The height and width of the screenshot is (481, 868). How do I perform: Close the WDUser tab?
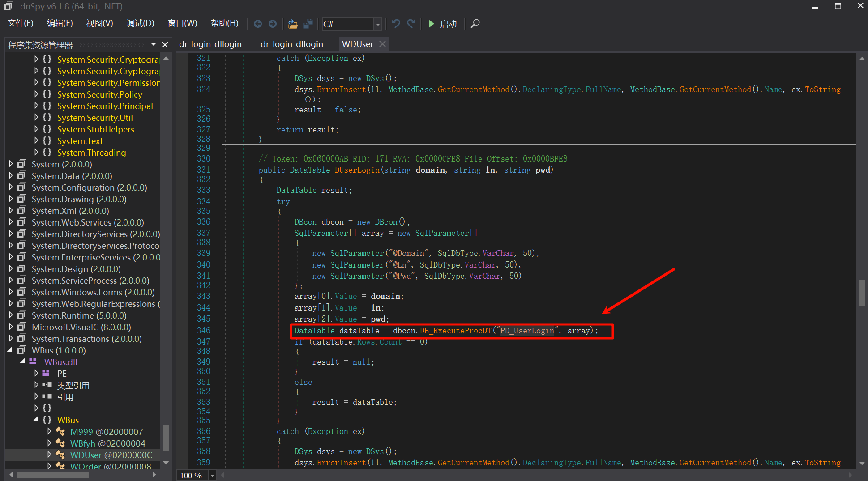pyautogui.click(x=382, y=44)
